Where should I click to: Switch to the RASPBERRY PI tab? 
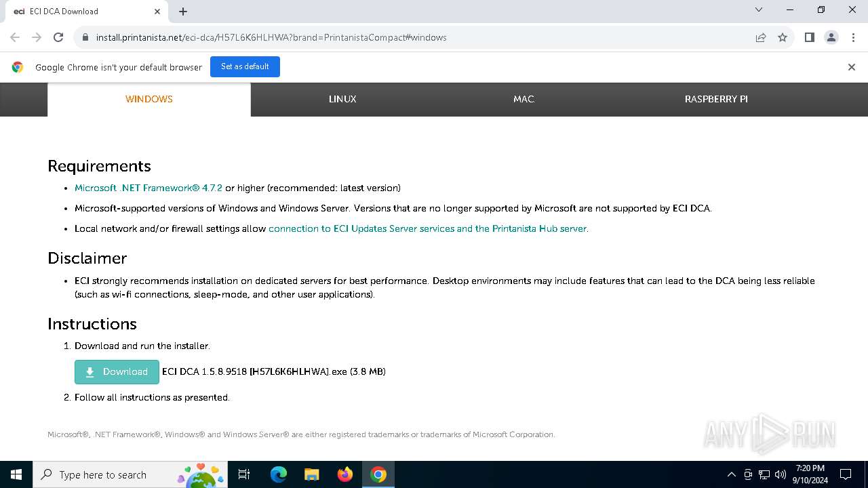pyautogui.click(x=716, y=99)
